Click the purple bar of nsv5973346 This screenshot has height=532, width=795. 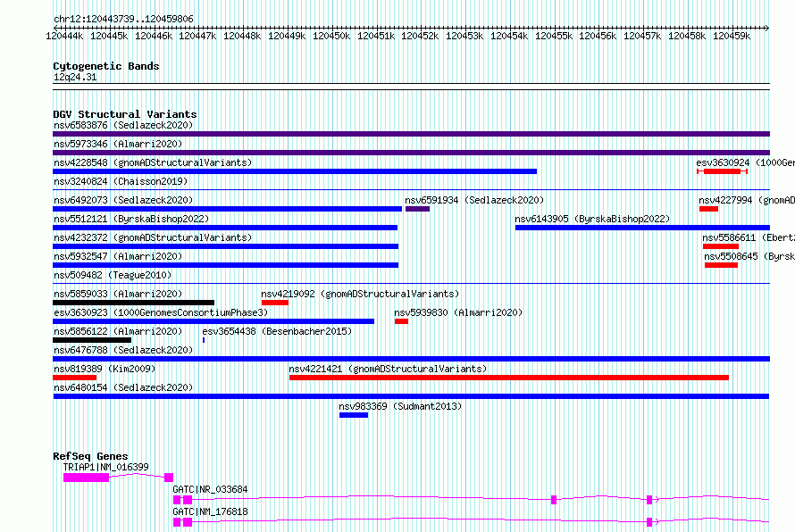click(x=411, y=153)
